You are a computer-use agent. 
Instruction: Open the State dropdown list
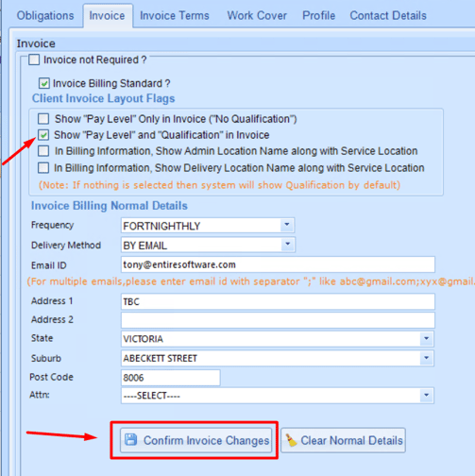pyautogui.click(x=426, y=338)
